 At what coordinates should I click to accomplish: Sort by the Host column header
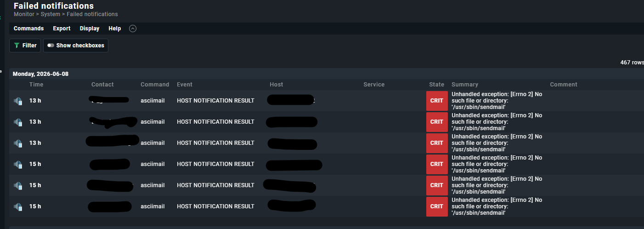pyautogui.click(x=277, y=85)
